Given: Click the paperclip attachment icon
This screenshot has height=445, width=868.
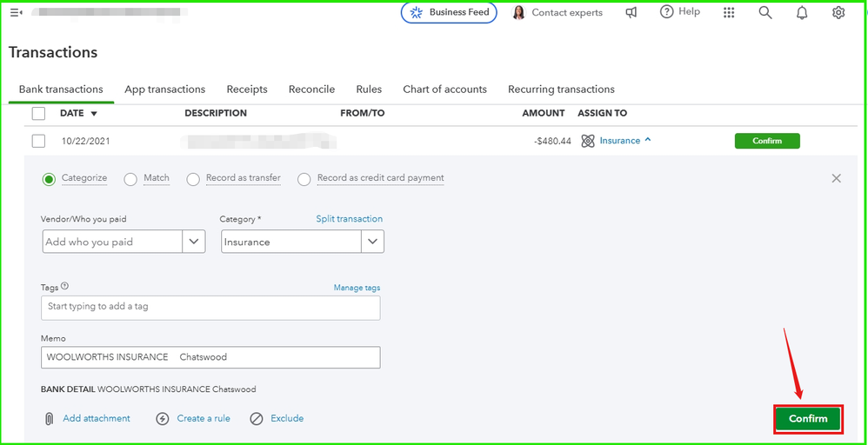Looking at the screenshot, I should 49,419.
